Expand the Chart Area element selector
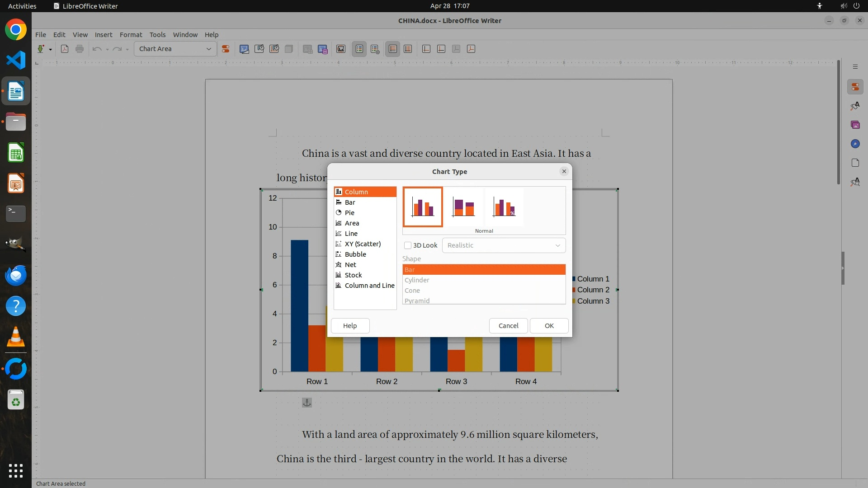 208,49
